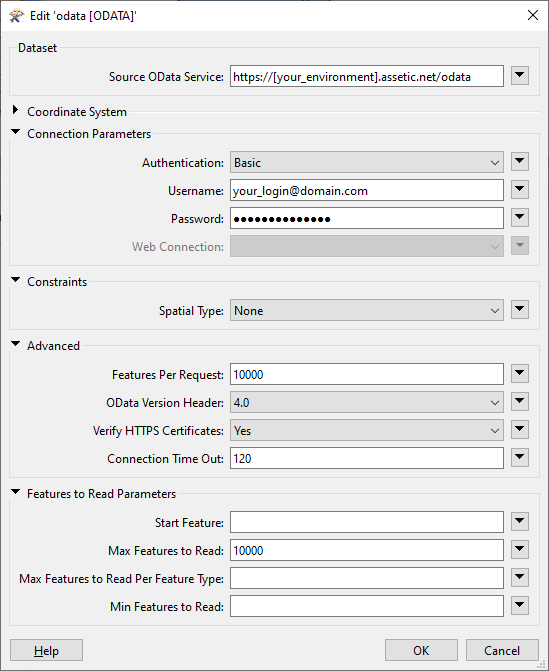The height and width of the screenshot is (671, 549).
Task: Click into the Max Features to Read field
Action: point(367,550)
